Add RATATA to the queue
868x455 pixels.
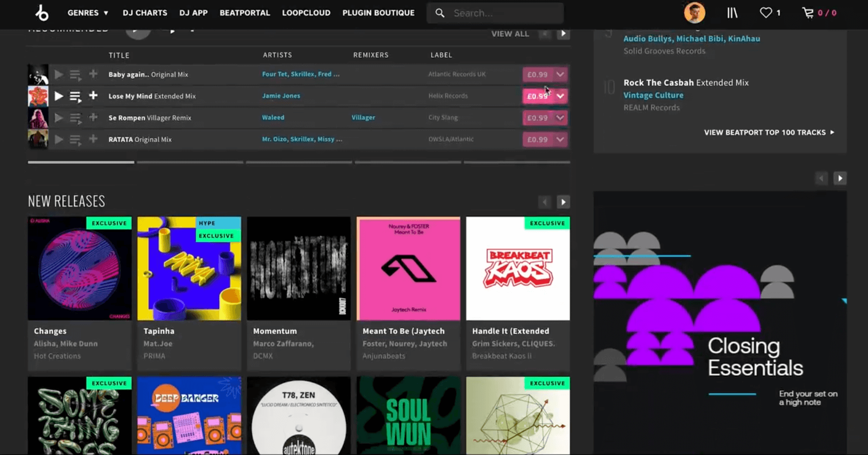click(x=75, y=140)
